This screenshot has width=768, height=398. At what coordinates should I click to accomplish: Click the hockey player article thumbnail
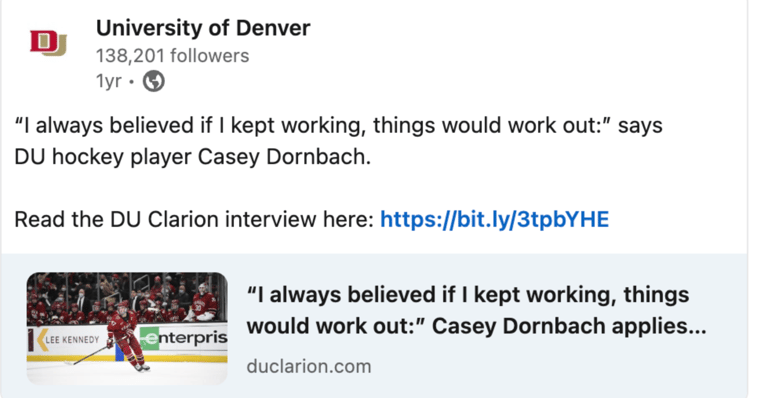(x=127, y=328)
